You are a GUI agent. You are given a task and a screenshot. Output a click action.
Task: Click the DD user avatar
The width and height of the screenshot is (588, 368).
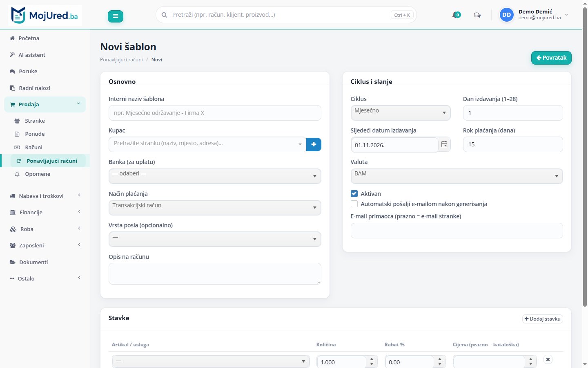pos(507,15)
